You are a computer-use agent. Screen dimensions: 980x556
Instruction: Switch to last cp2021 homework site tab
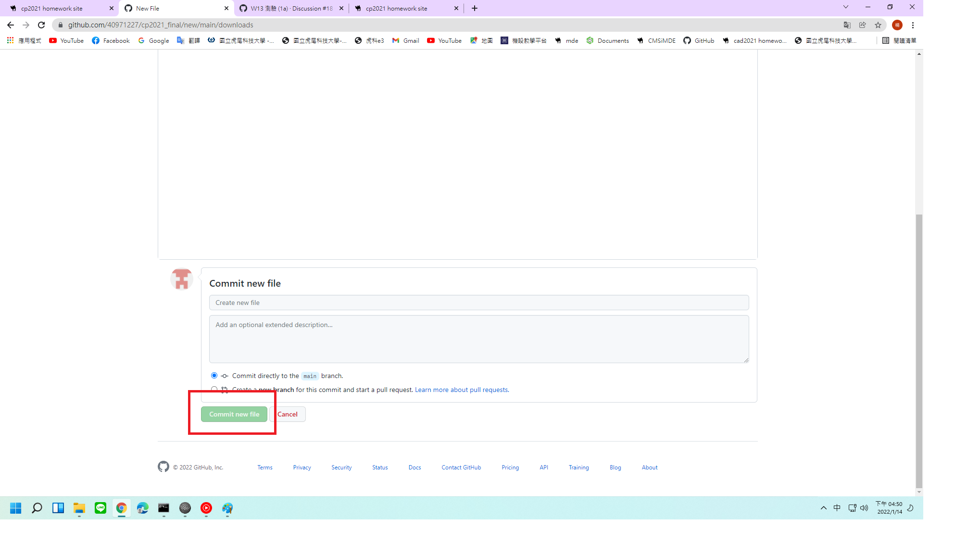406,8
